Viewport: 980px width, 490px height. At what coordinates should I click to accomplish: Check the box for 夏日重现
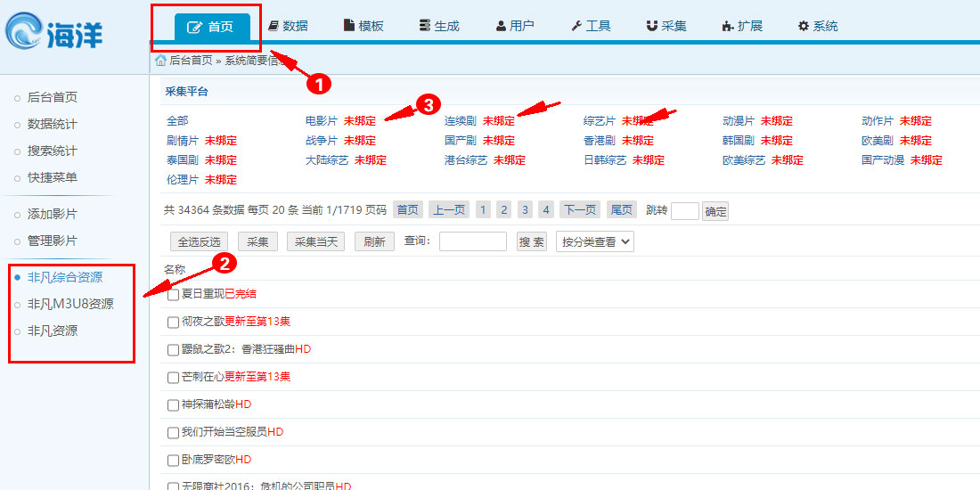click(173, 295)
